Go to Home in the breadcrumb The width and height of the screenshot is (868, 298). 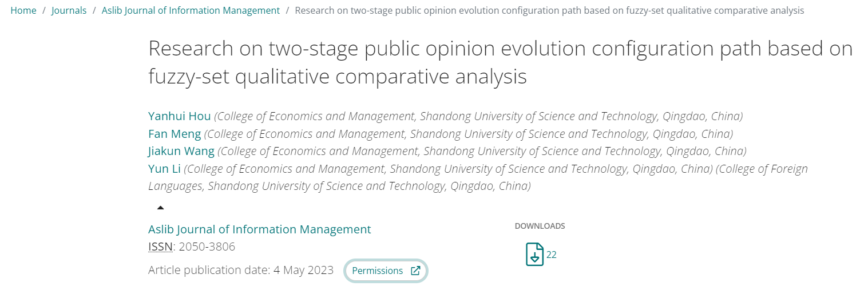23,10
